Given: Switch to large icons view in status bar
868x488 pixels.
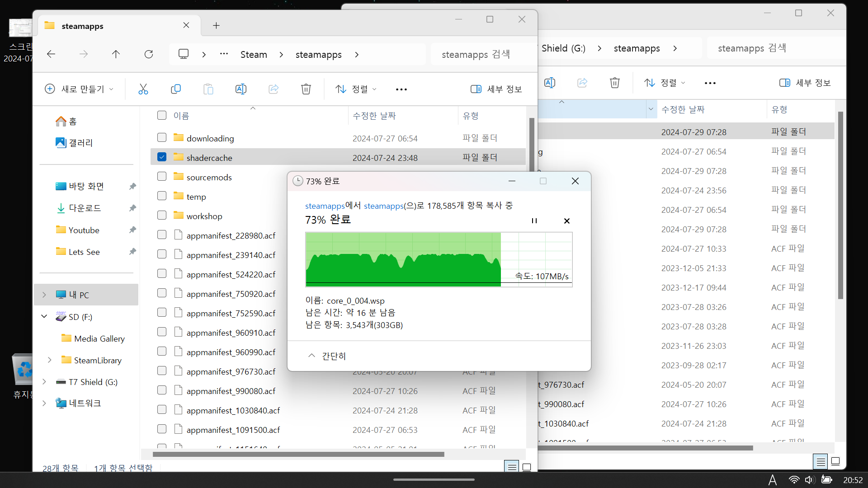Looking at the screenshot, I should tap(526, 467).
